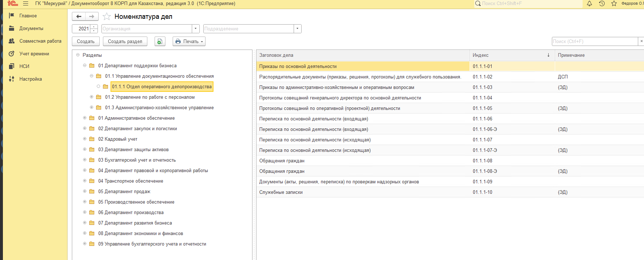Increase the year 2021 with stepper

(94, 27)
